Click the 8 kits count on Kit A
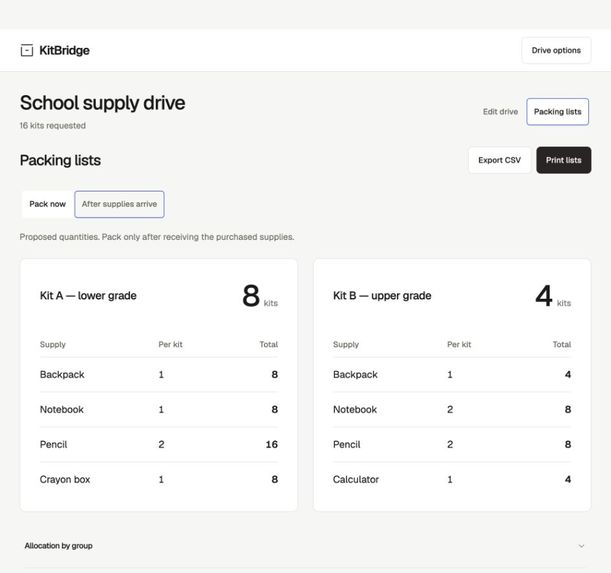611x573 pixels. (260, 296)
